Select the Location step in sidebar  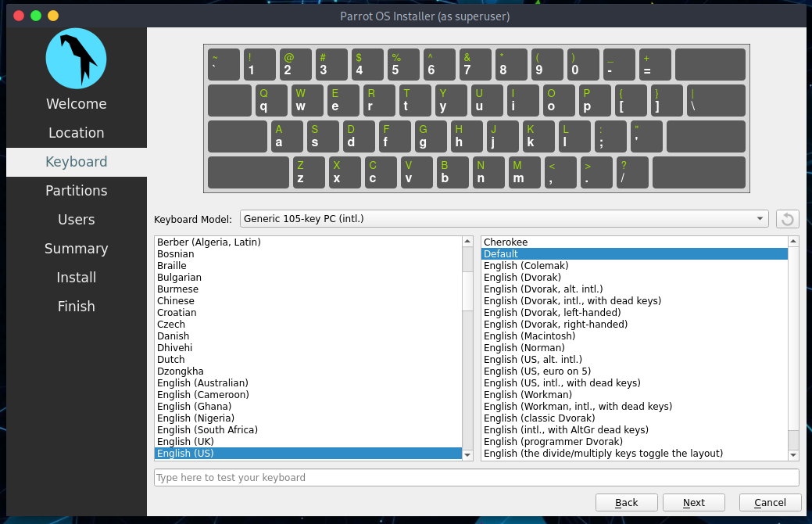[76, 133]
